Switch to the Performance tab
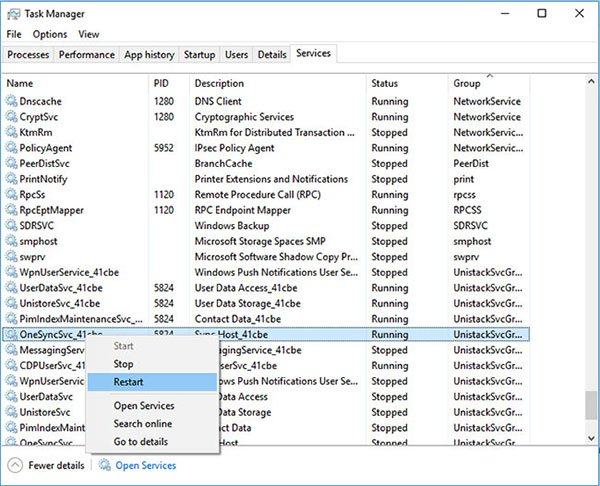The height and width of the screenshot is (486, 600). click(x=88, y=54)
